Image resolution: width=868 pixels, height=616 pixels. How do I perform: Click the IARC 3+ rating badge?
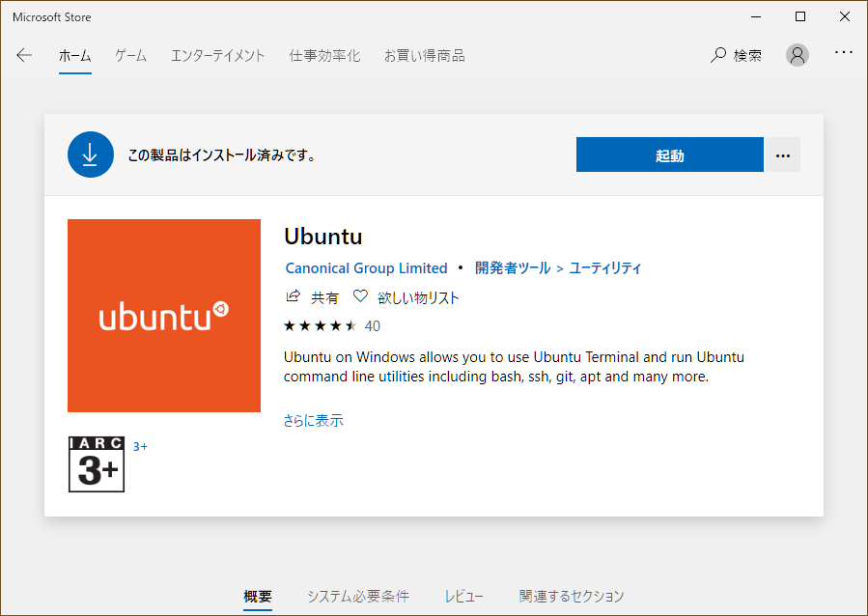click(x=97, y=464)
